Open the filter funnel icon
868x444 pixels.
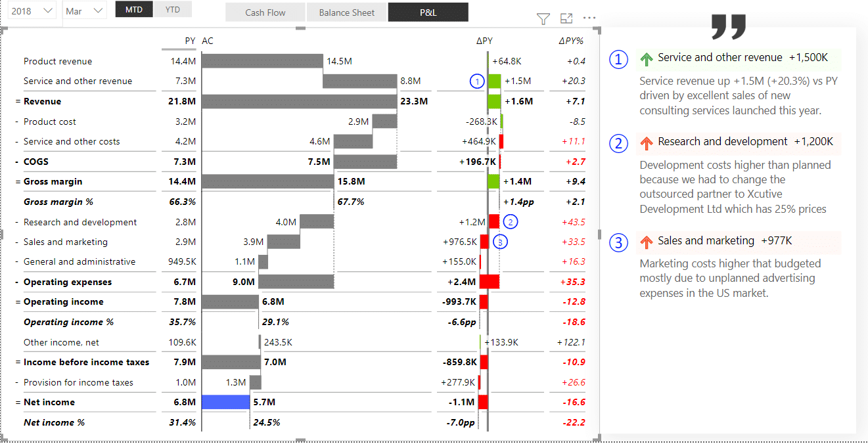[543, 18]
